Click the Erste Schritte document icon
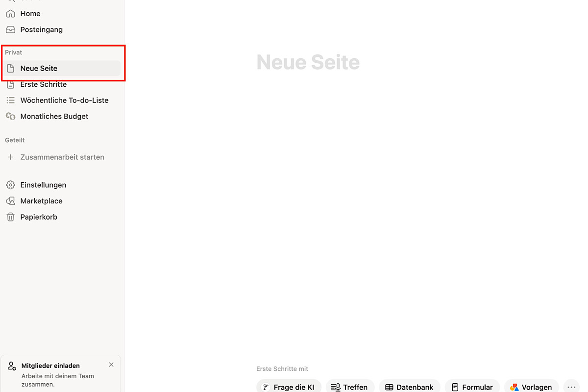The height and width of the screenshot is (392, 588). tap(10, 85)
